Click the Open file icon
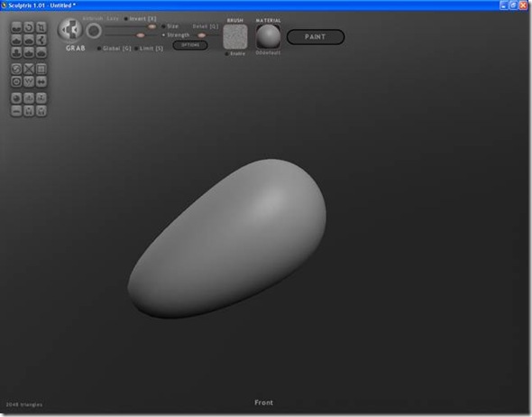 click(29, 111)
